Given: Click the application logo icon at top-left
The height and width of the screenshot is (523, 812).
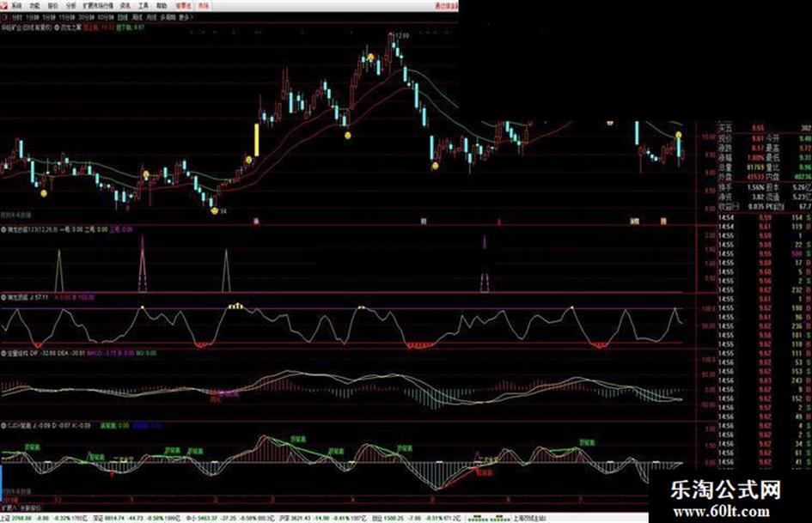Looking at the screenshot, I should pos(4,6).
